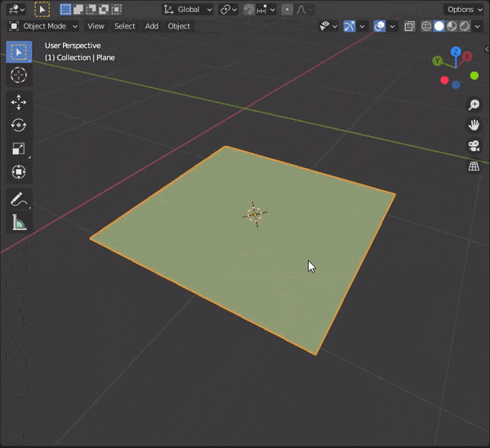Open the Select menu
This screenshot has width=490, height=448.
pyautogui.click(x=125, y=26)
